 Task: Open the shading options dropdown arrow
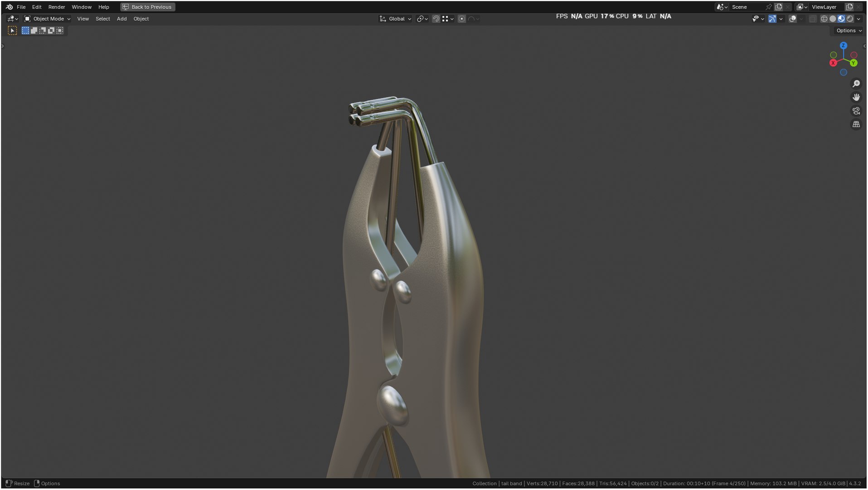[858, 19]
